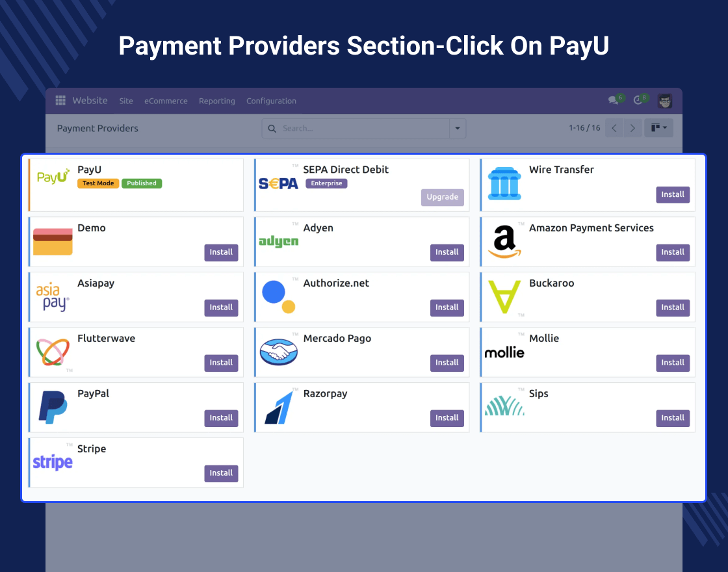Click the Asiapay logo
This screenshot has height=572, width=728.
(x=53, y=297)
